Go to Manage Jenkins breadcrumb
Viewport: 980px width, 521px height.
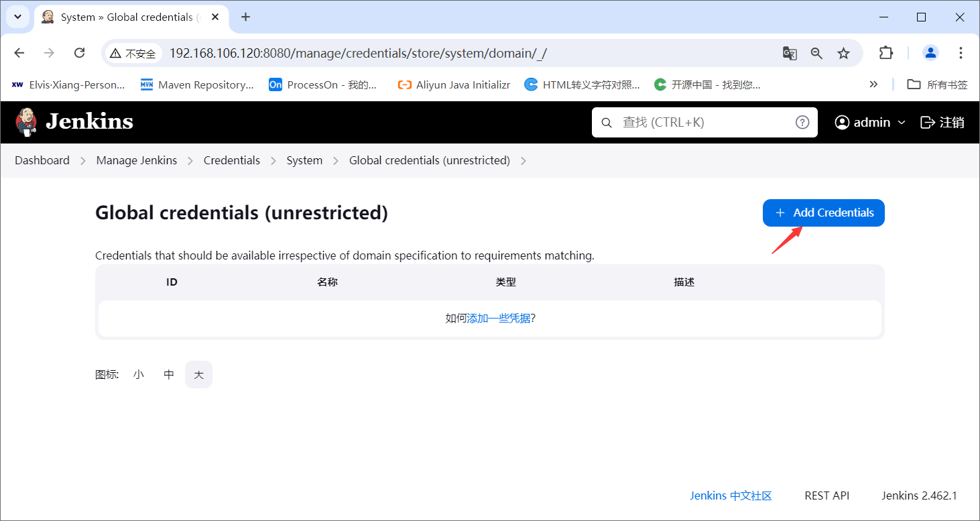tap(137, 161)
